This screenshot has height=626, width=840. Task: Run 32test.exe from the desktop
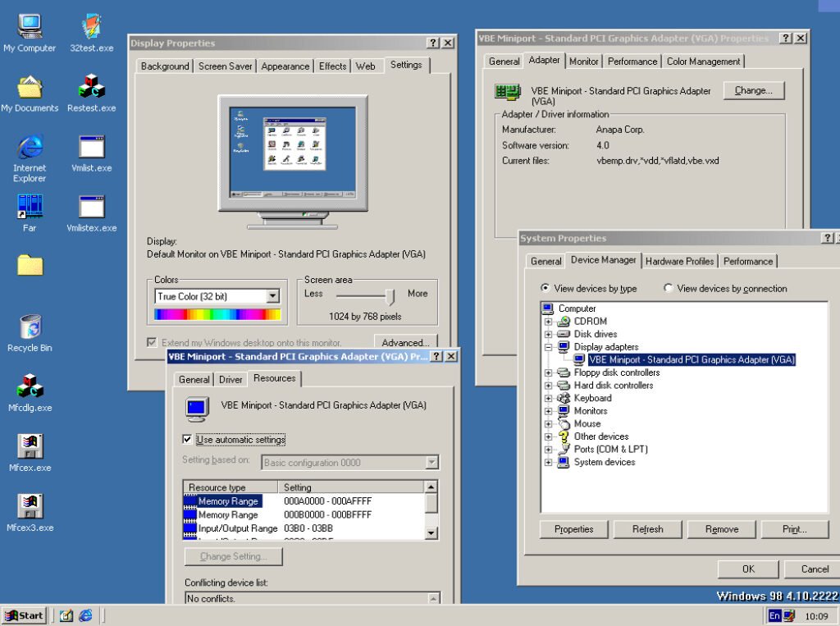[90, 25]
